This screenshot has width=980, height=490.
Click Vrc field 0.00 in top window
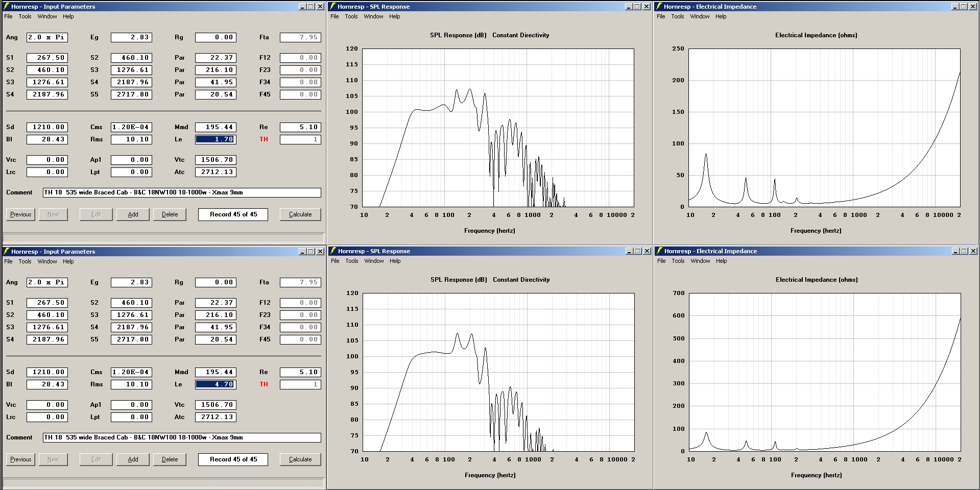coord(47,160)
